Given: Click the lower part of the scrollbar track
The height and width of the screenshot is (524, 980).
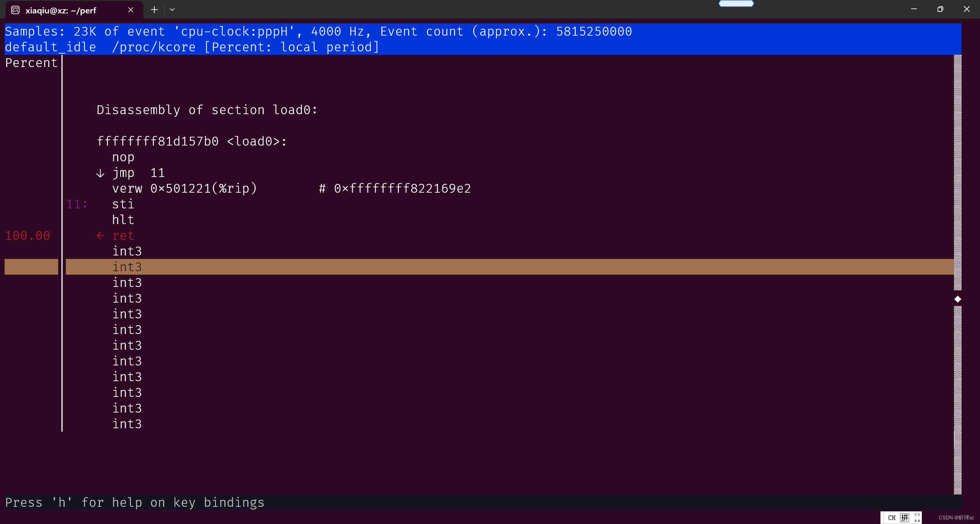Looking at the screenshot, I should 958,400.
